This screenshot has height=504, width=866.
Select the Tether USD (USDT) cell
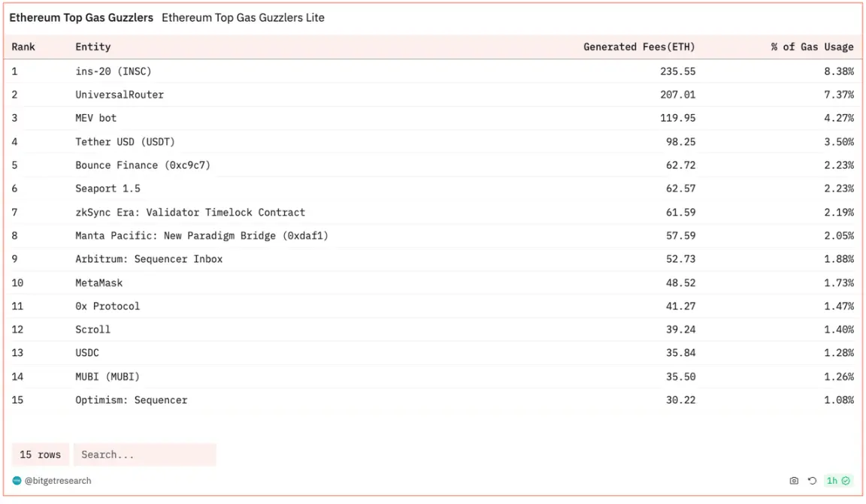point(125,142)
